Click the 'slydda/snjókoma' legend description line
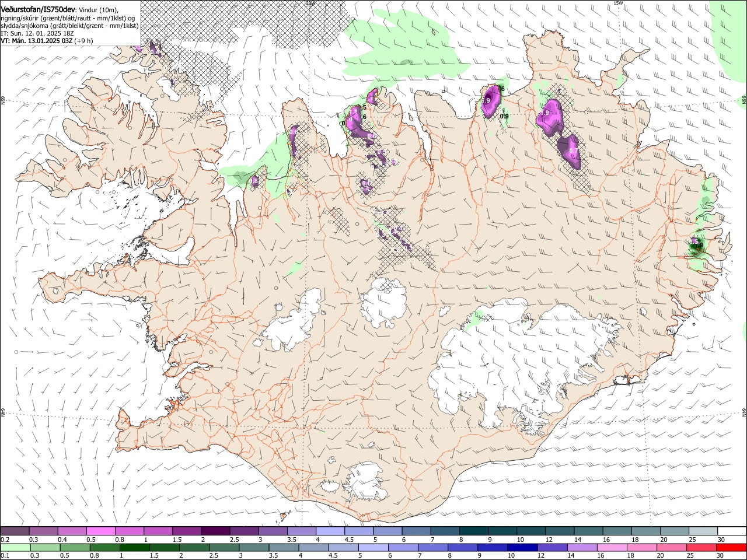The image size is (747, 560). coord(69,26)
